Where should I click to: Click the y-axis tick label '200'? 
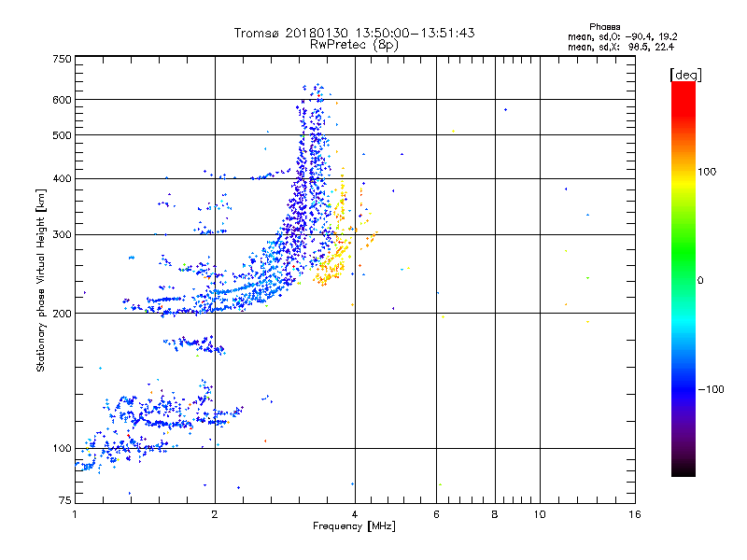click(x=62, y=314)
